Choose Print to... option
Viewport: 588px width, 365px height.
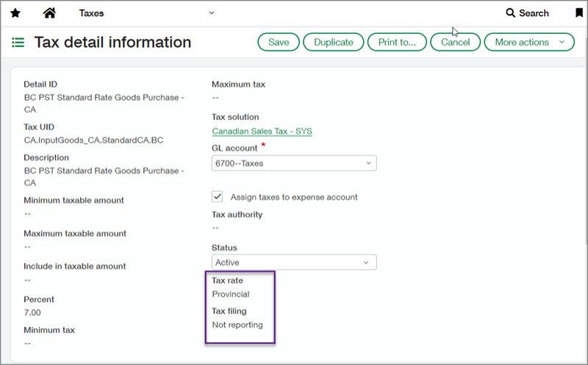[397, 42]
